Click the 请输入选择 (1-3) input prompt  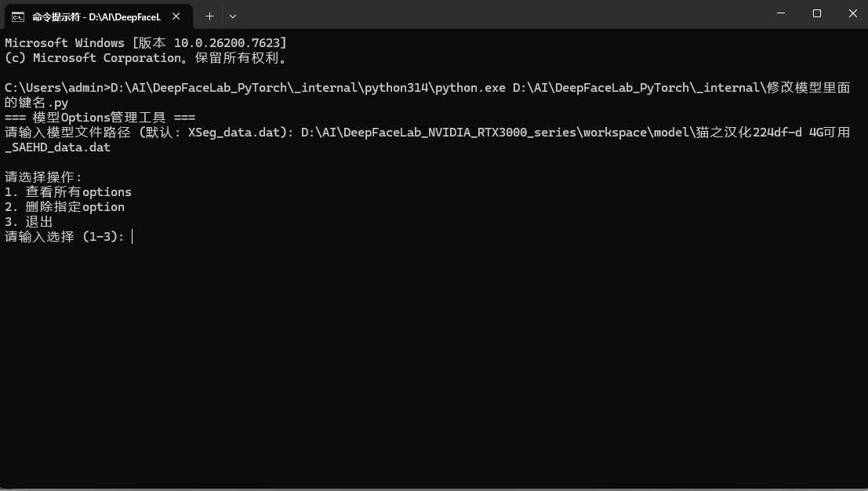pos(64,237)
